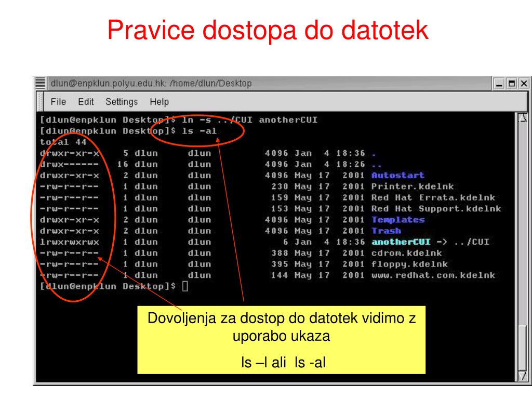The height and width of the screenshot is (399, 532).
Task: Click the link count 16
Action: [x=123, y=164]
